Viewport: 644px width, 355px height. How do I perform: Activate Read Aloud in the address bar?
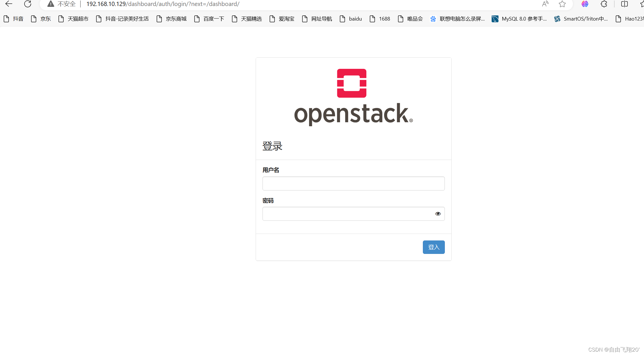[545, 4]
